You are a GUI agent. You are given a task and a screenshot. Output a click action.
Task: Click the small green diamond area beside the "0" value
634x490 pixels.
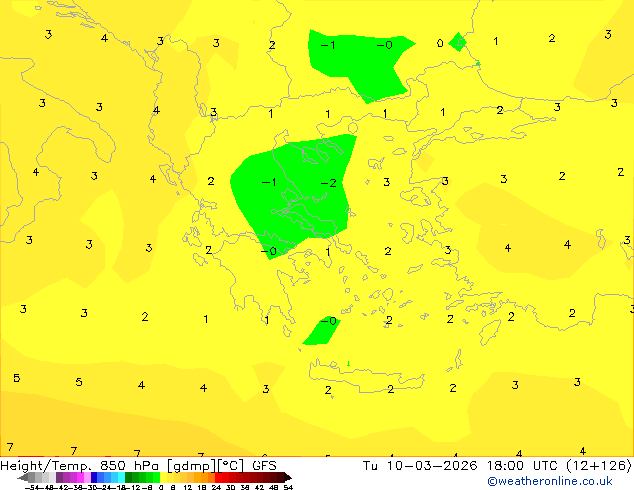(458, 42)
